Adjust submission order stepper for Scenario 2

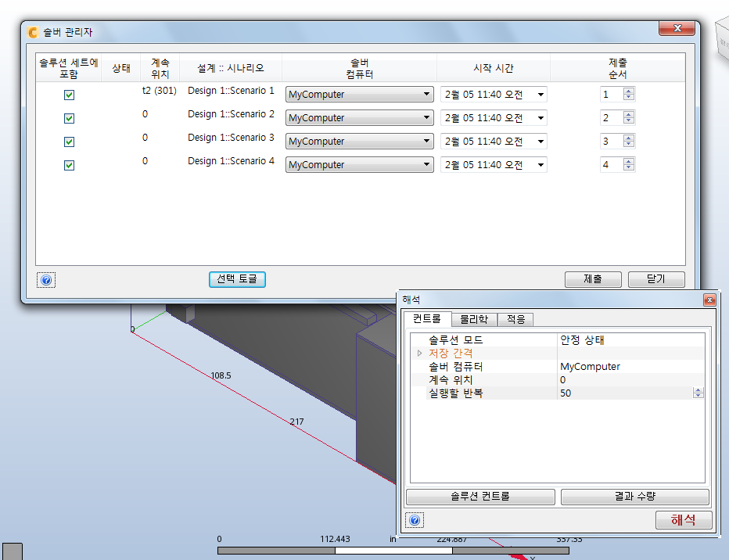[x=629, y=117]
